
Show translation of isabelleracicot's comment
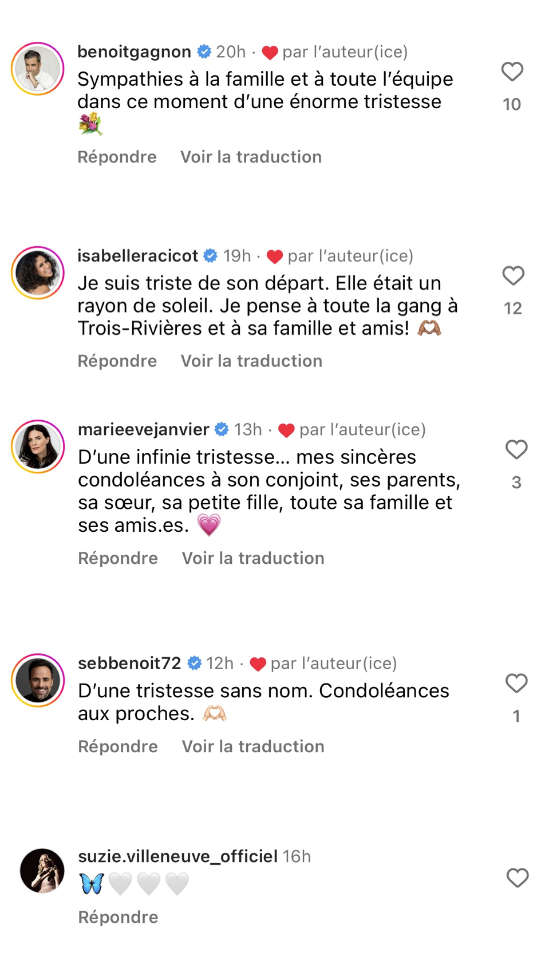(x=251, y=361)
